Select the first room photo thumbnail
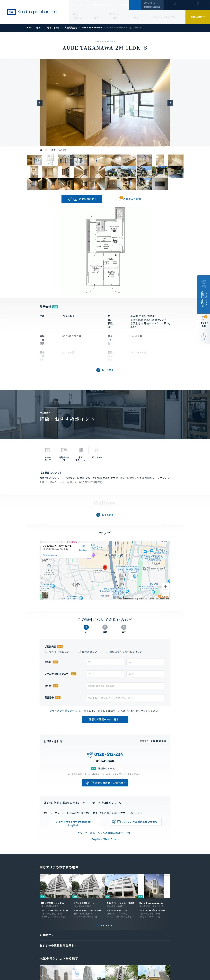210x980 pixels. click(34, 160)
